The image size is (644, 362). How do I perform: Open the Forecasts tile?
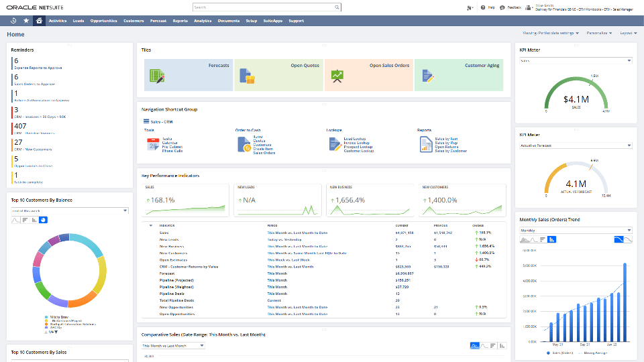[189, 74]
